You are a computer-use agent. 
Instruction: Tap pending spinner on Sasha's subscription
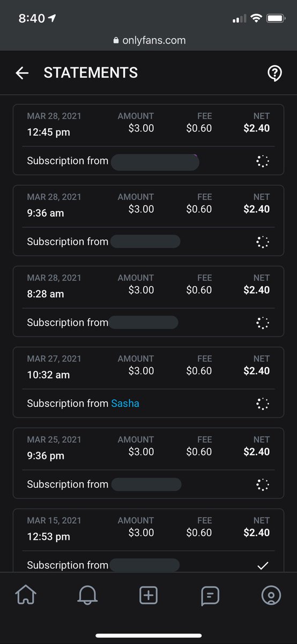tap(263, 404)
